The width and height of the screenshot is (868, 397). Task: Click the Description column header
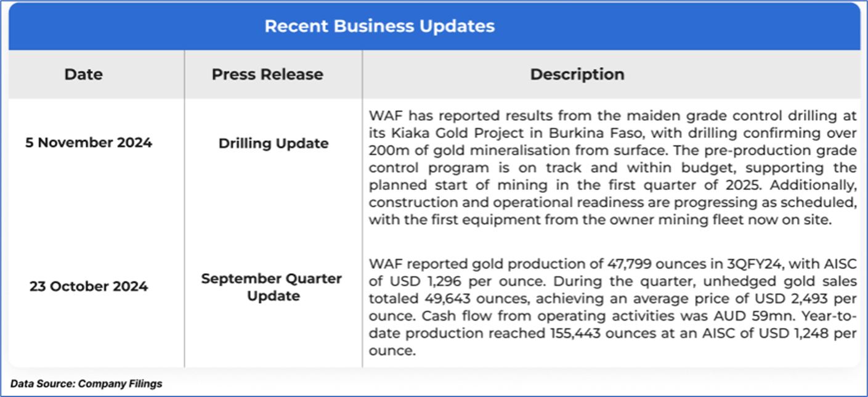[x=577, y=75]
